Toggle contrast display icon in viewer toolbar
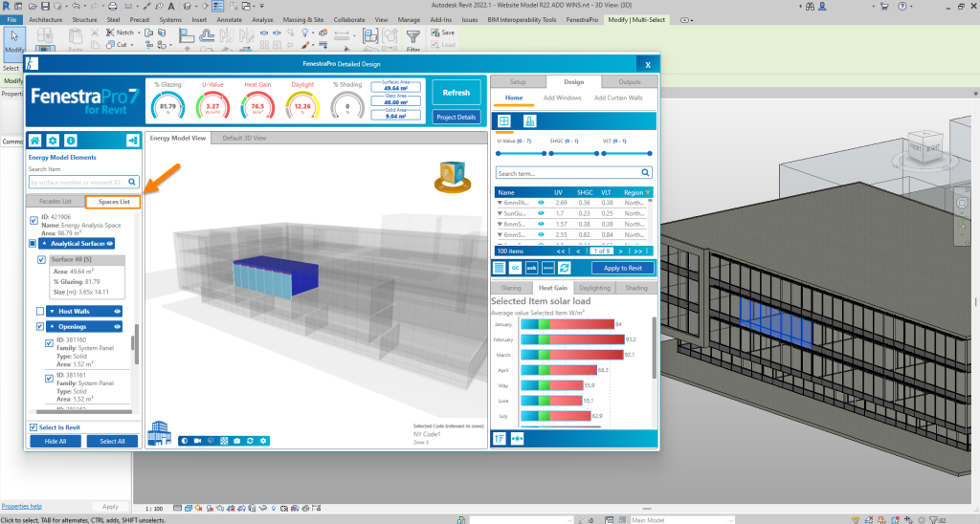The height and width of the screenshot is (524, 980). 184,441
